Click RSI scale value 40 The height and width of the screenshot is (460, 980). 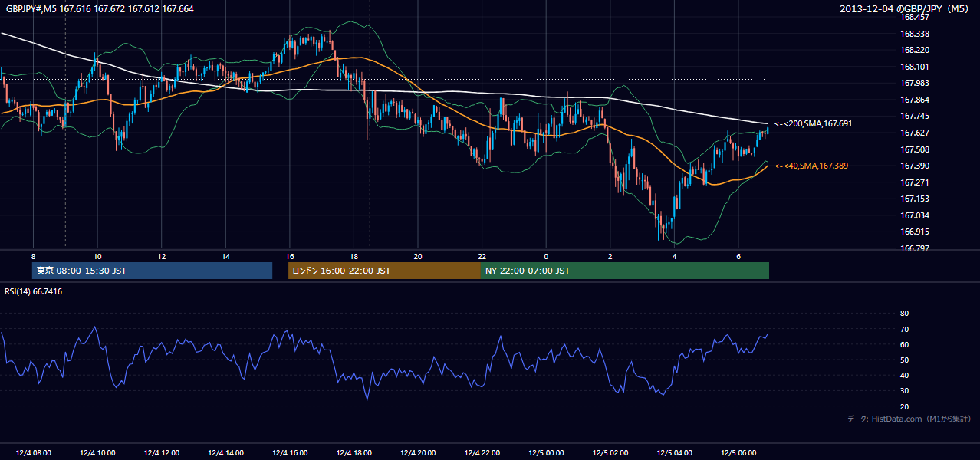(904, 376)
